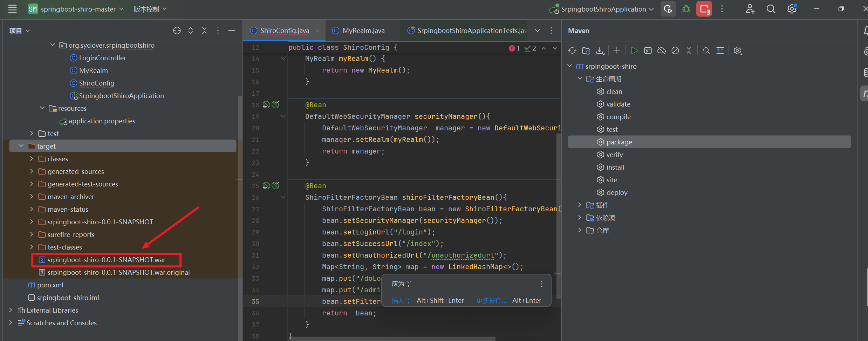
Task: Open the main hamburger menu
Action: [x=12, y=9]
